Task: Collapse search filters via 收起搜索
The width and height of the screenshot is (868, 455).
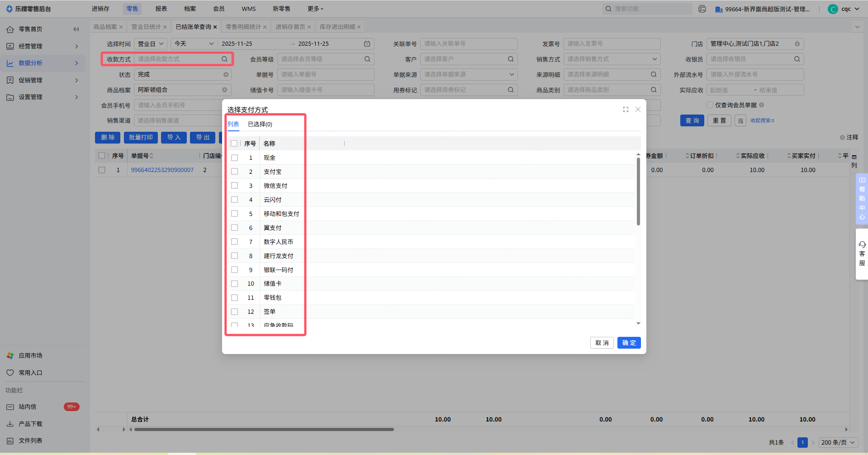Action: click(x=763, y=121)
